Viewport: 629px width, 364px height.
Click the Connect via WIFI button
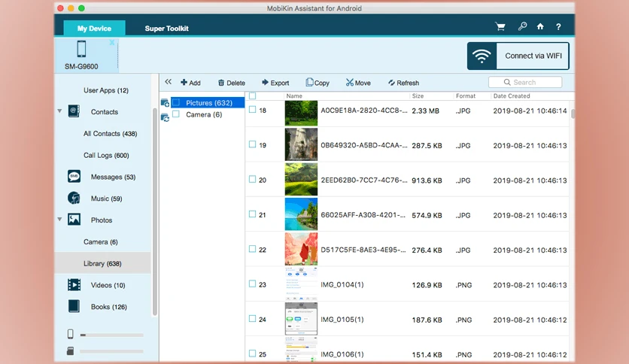click(518, 56)
